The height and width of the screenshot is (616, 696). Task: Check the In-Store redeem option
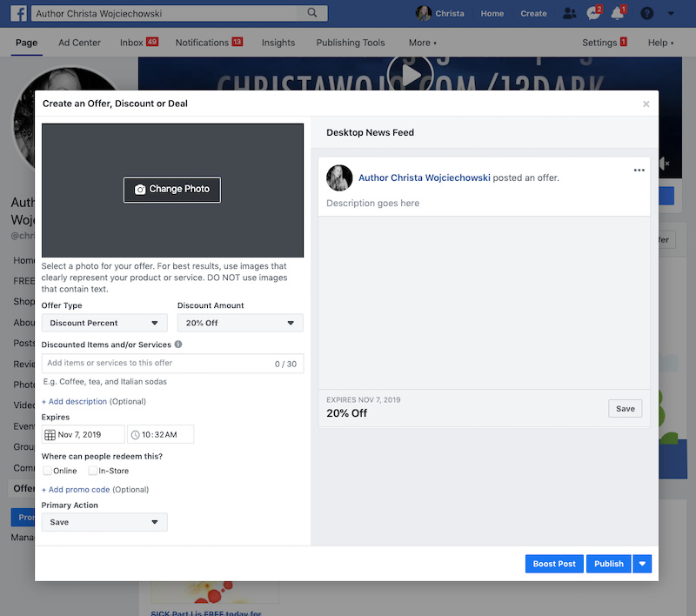tap(93, 471)
